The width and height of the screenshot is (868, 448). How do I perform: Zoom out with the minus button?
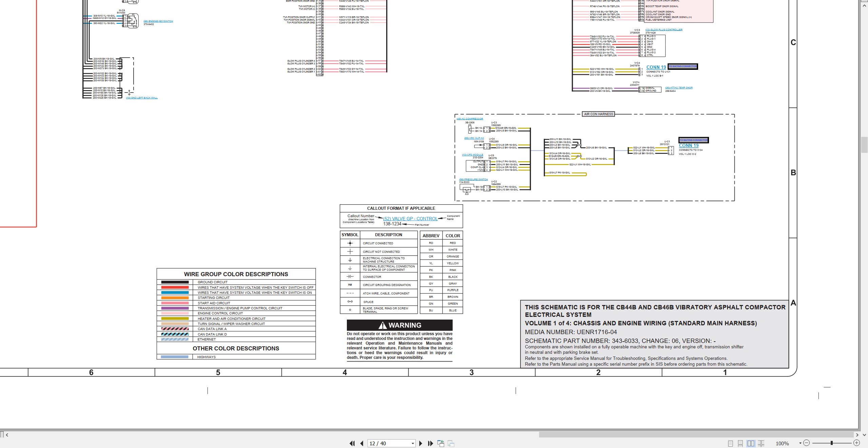pos(807,443)
